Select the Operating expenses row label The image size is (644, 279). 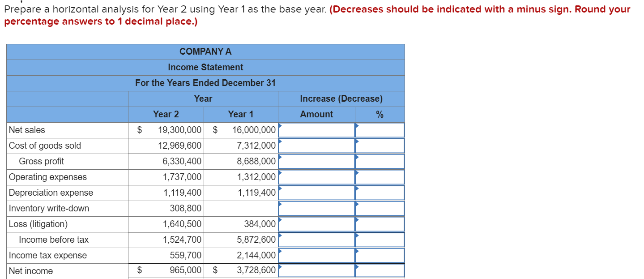pyautogui.click(x=48, y=177)
